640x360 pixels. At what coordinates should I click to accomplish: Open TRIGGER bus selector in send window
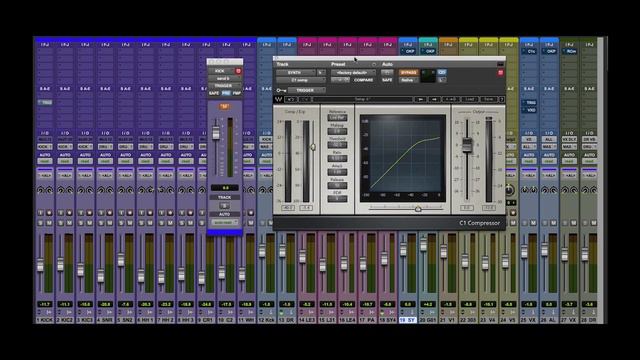tap(225, 86)
